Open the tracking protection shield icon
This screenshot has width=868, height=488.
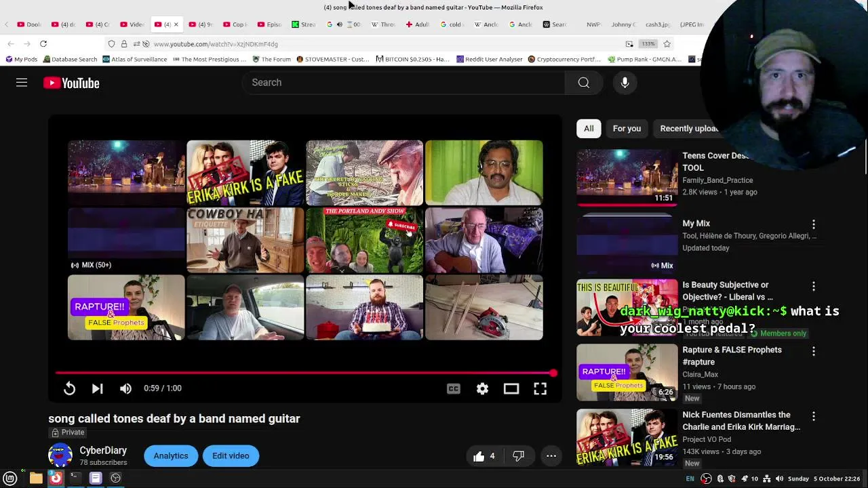pyautogui.click(x=111, y=44)
